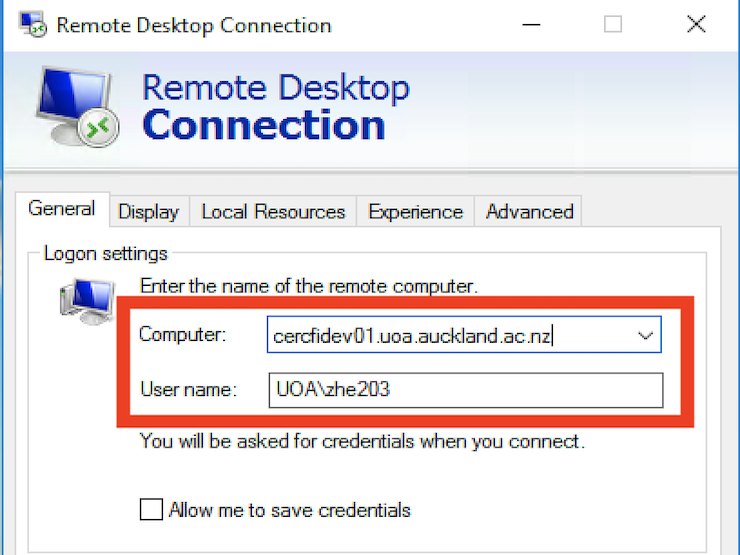Click the "You will be asked for credentials" note
This screenshot has height=555, width=740.
tap(362, 441)
